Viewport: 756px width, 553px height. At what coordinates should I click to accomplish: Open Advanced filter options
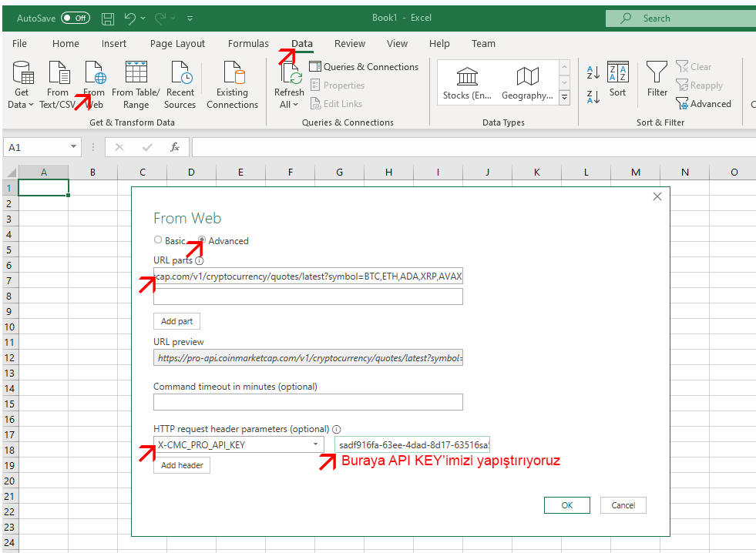click(x=704, y=103)
